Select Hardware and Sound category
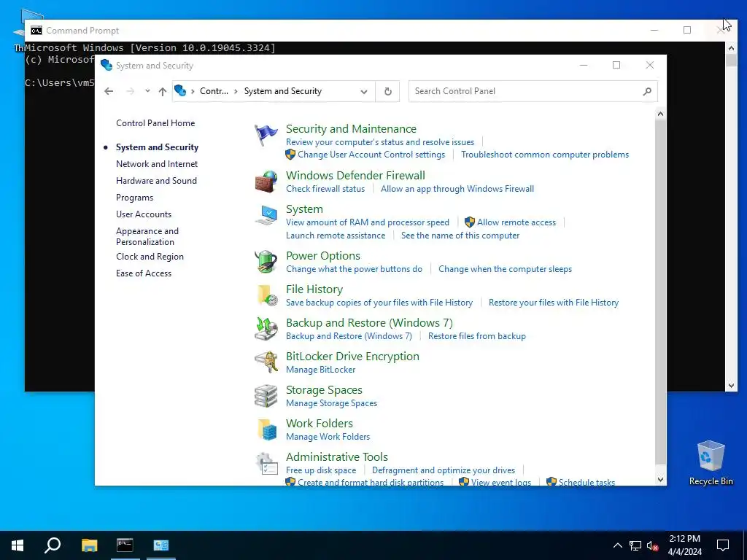Viewport: 747px width, 560px height. [156, 181]
